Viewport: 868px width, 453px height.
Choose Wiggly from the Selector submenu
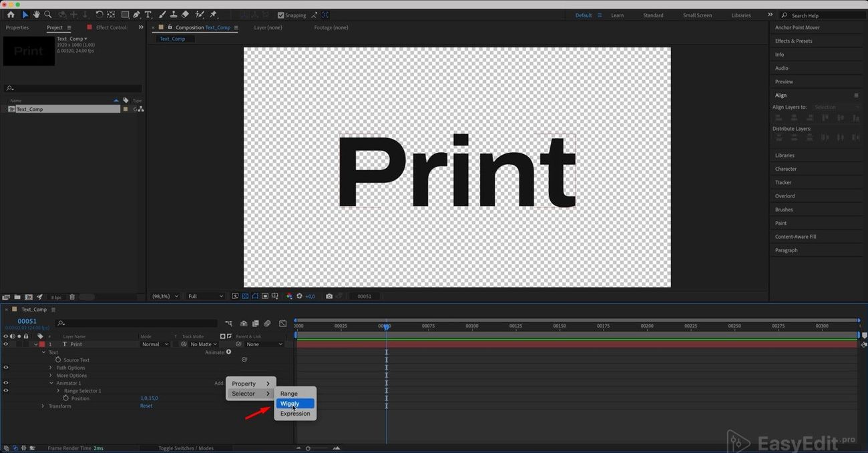(x=290, y=404)
